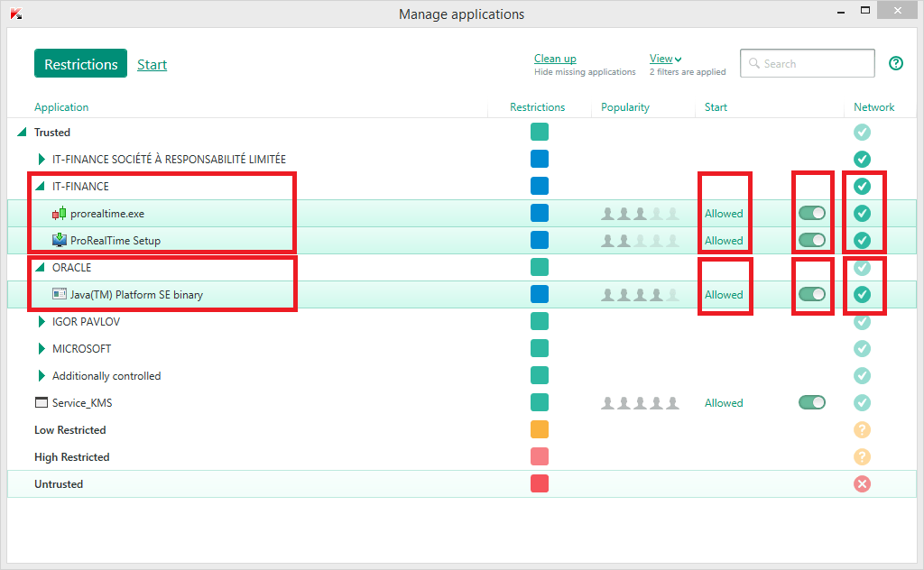Click network checkmark for IGOR PAVLOV
This screenshot has height=570, width=924.
tap(862, 321)
